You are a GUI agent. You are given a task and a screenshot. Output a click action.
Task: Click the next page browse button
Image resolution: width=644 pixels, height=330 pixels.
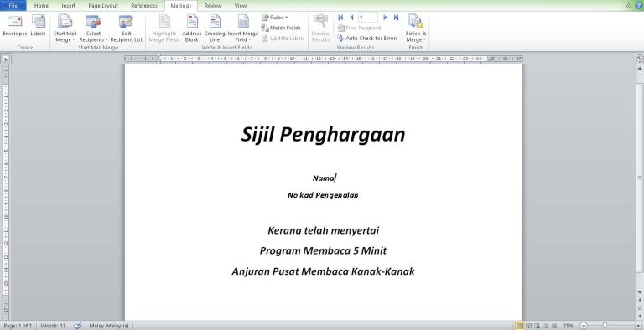click(640, 316)
